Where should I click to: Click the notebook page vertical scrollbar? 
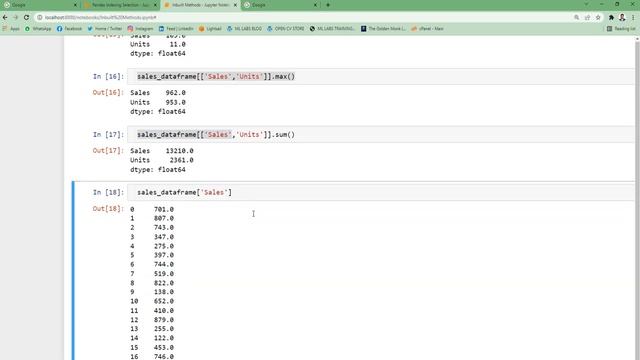tap(638, 198)
